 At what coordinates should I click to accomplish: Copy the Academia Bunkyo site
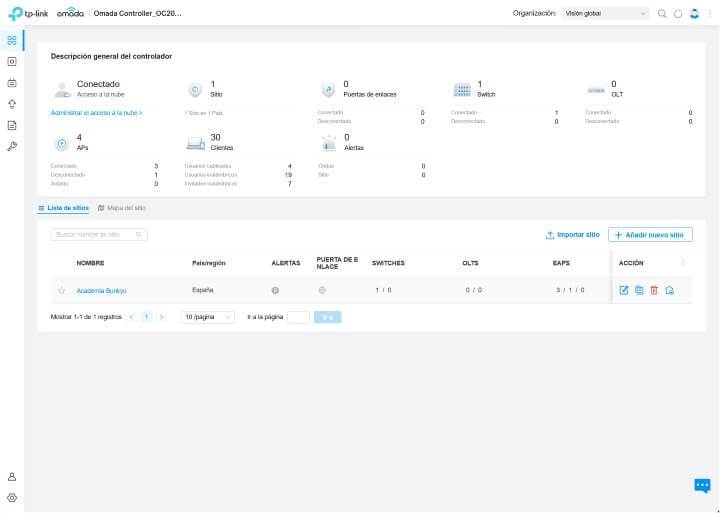pyautogui.click(x=639, y=290)
